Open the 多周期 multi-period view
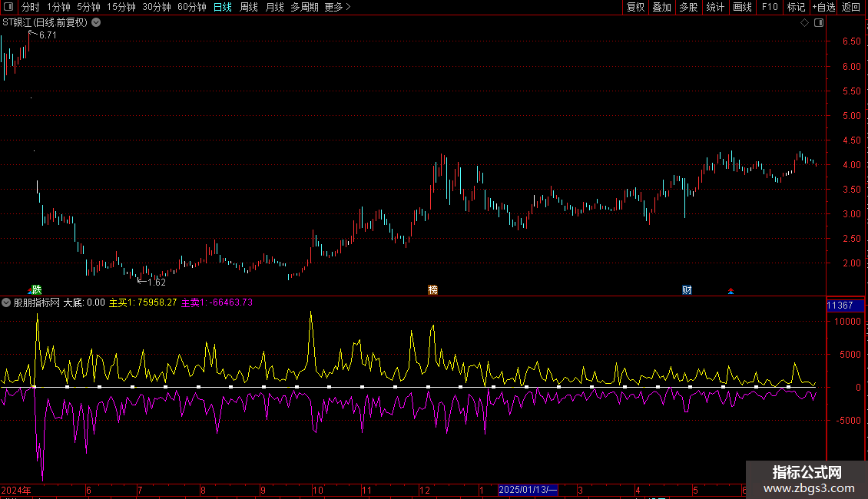The image size is (868, 499). (x=304, y=7)
